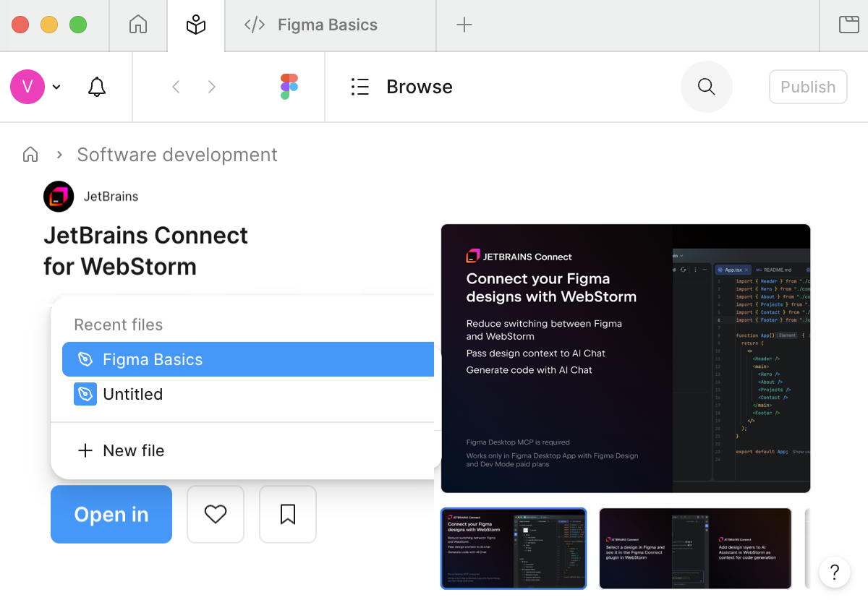
Task: Expand the account dropdown chevron
Action: tap(56, 87)
